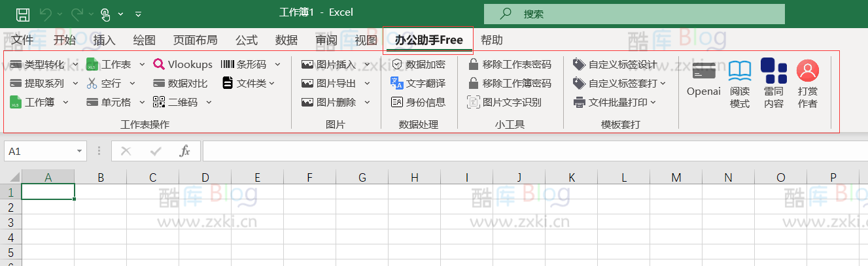Click the 图片文字识别 OCR icon
Screen dimensions: 868x266
pos(474,102)
